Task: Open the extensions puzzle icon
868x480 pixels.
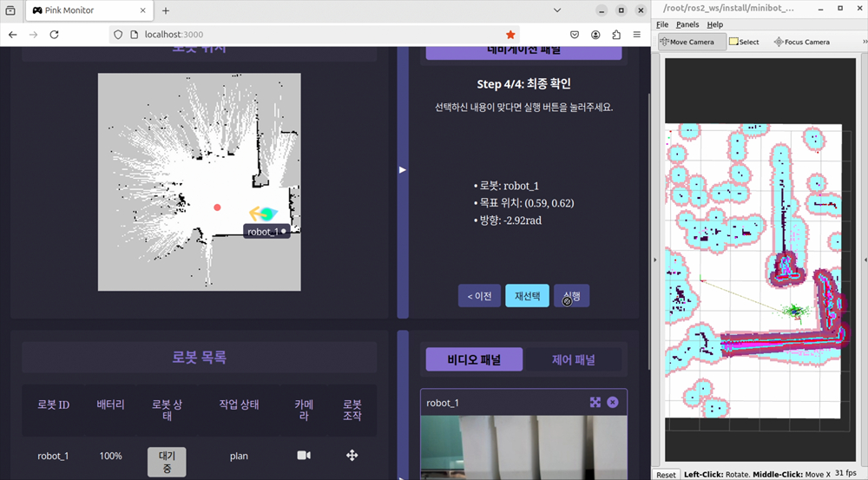Action: (x=616, y=35)
